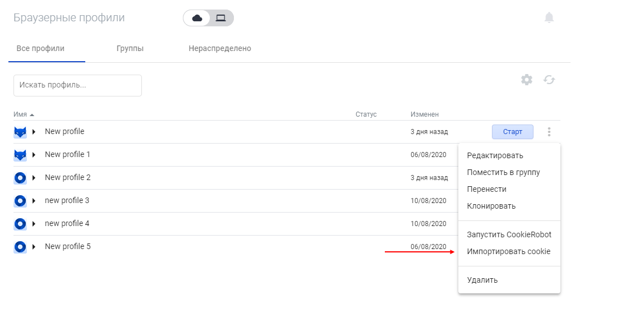Switch to the Группы tab
This screenshot has height=313, width=644.
coord(130,48)
